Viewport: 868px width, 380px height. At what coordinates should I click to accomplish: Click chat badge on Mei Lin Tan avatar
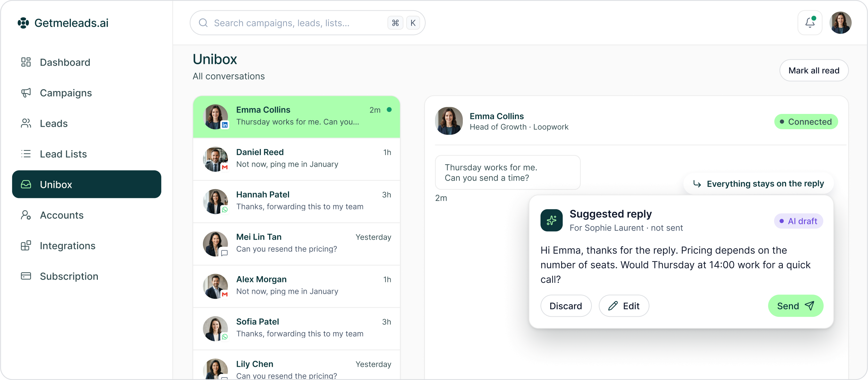point(225,253)
